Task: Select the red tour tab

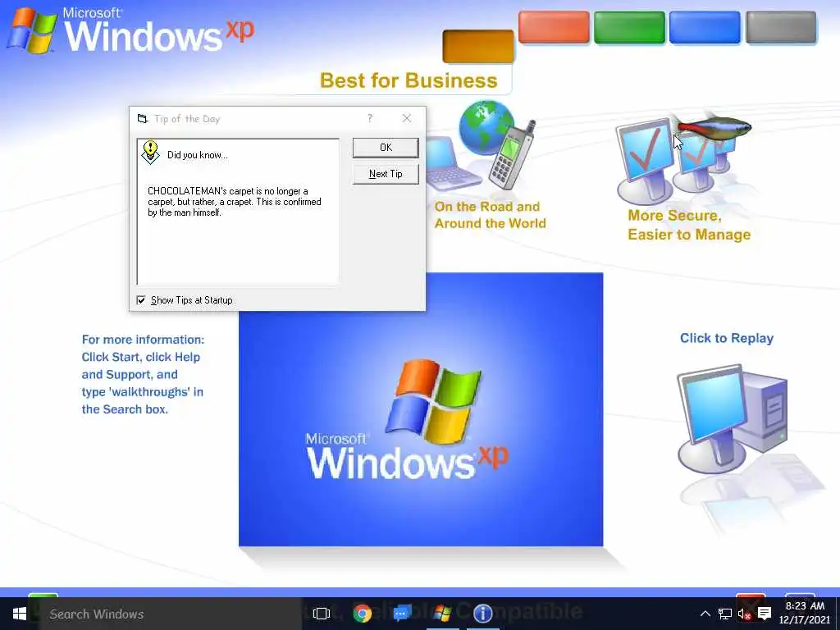Action: tap(554, 27)
